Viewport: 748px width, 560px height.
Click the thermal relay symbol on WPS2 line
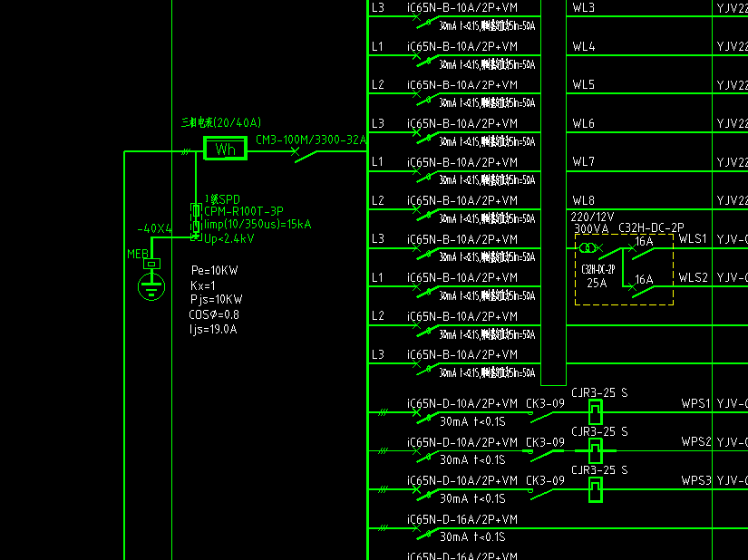click(x=596, y=451)
